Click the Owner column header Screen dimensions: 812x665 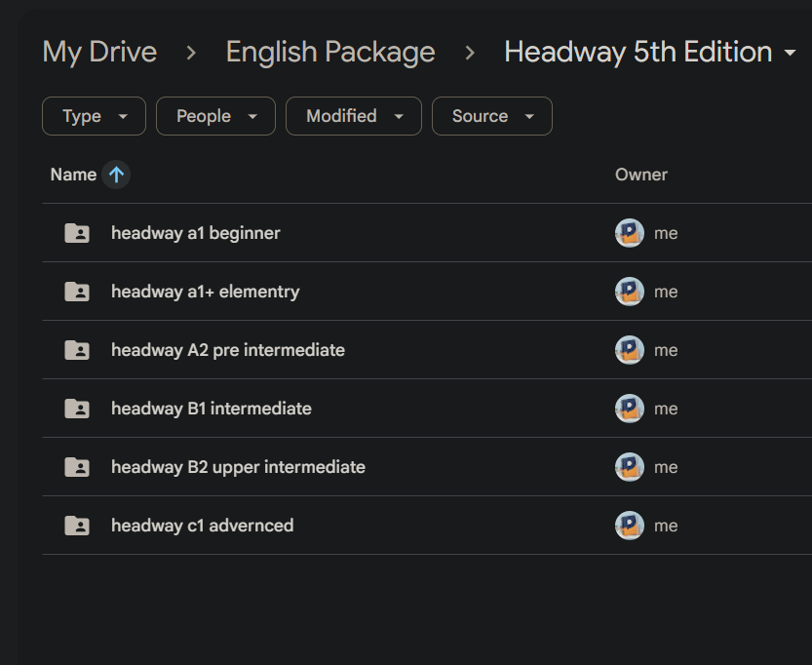[641, 175]
